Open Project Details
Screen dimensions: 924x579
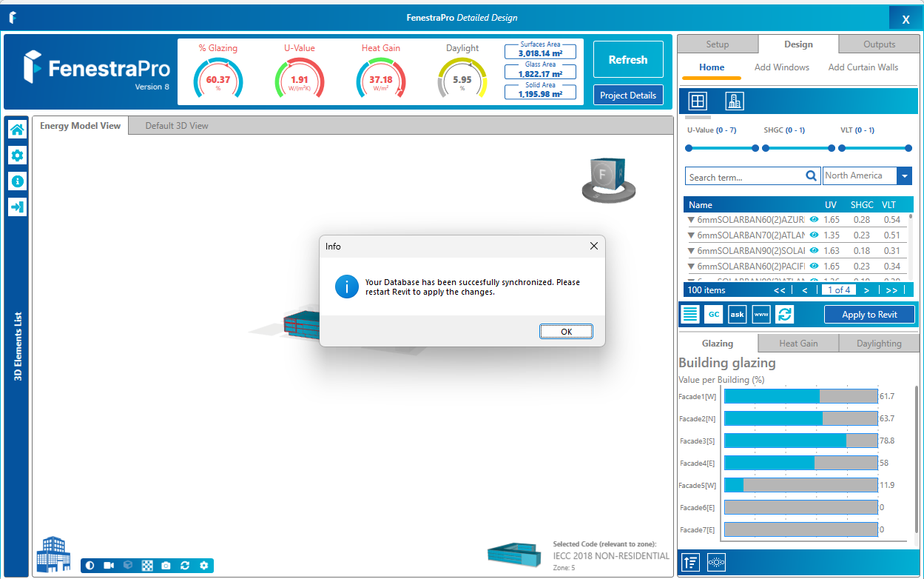(628, 96)
